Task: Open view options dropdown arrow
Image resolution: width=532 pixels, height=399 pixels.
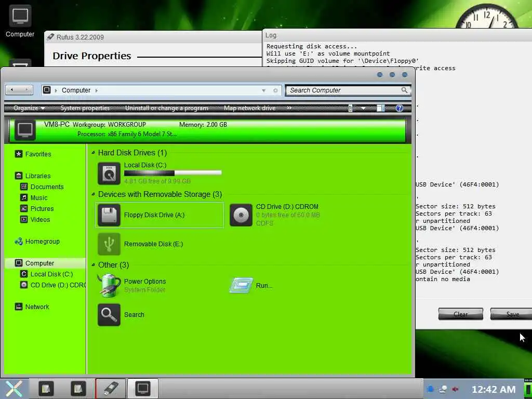Action: [x=363, y=109]
